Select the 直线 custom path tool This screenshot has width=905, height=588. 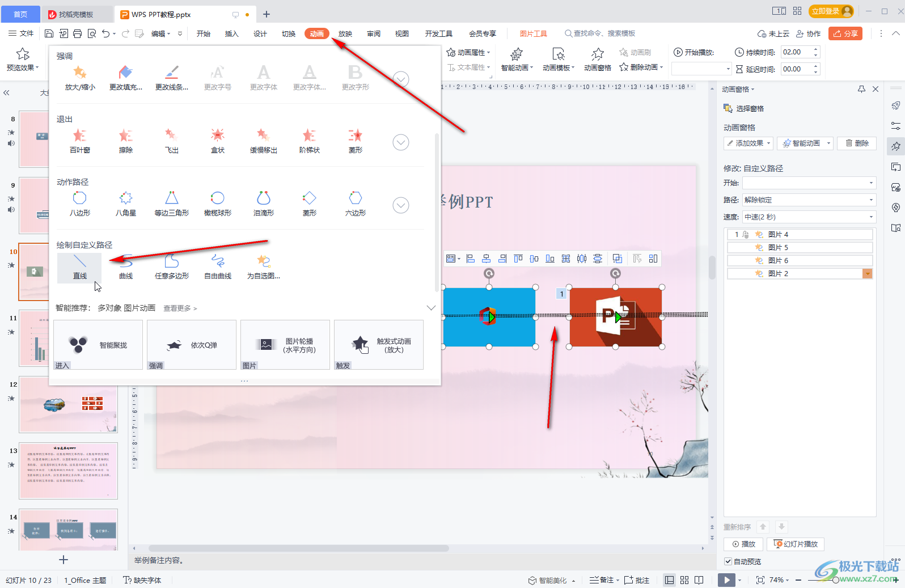tap(79, 268)
